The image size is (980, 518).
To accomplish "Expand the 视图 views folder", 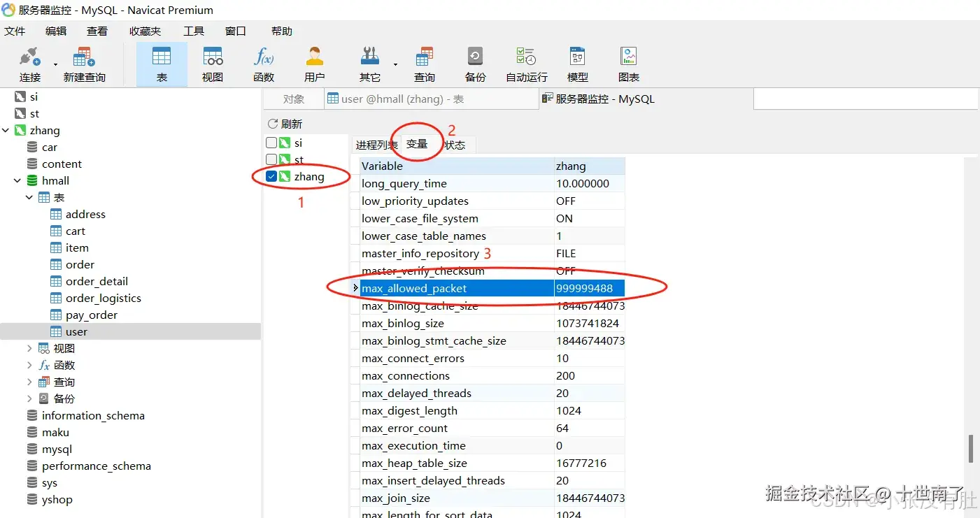I will click(x=29, y=349).
